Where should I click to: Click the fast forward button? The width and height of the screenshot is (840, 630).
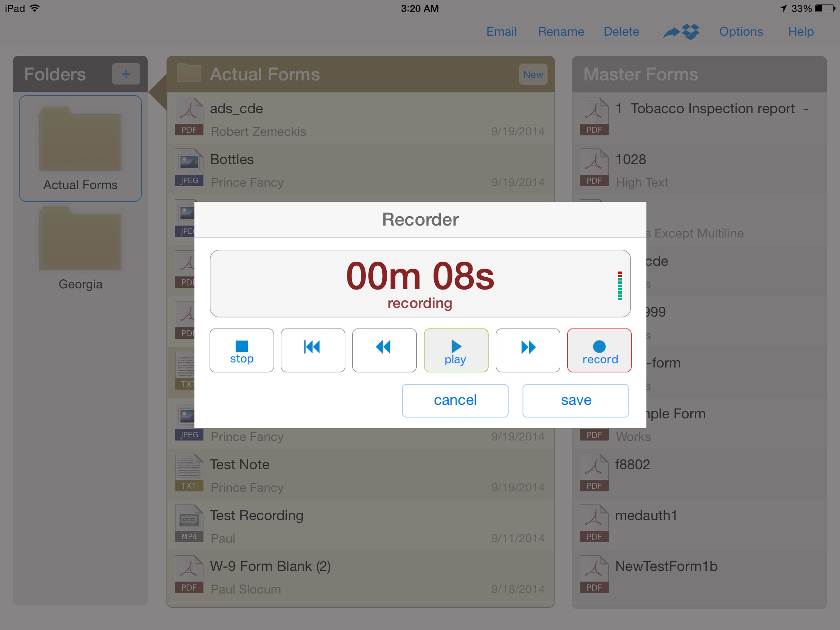pos(527,349)
